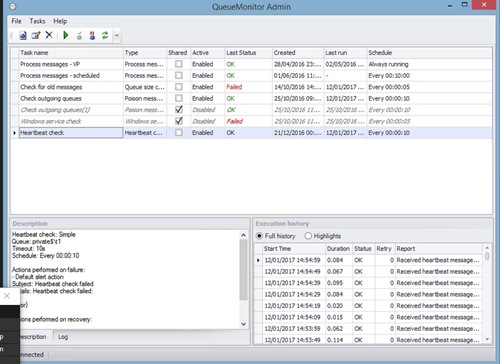Toggle Shared checkbox for Check for old messages
Screen dimensions: 500x364
[179, 87]
